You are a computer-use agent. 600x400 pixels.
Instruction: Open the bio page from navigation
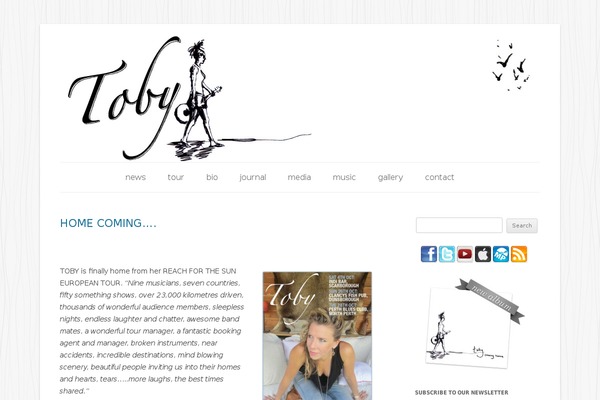click(212, 177)
